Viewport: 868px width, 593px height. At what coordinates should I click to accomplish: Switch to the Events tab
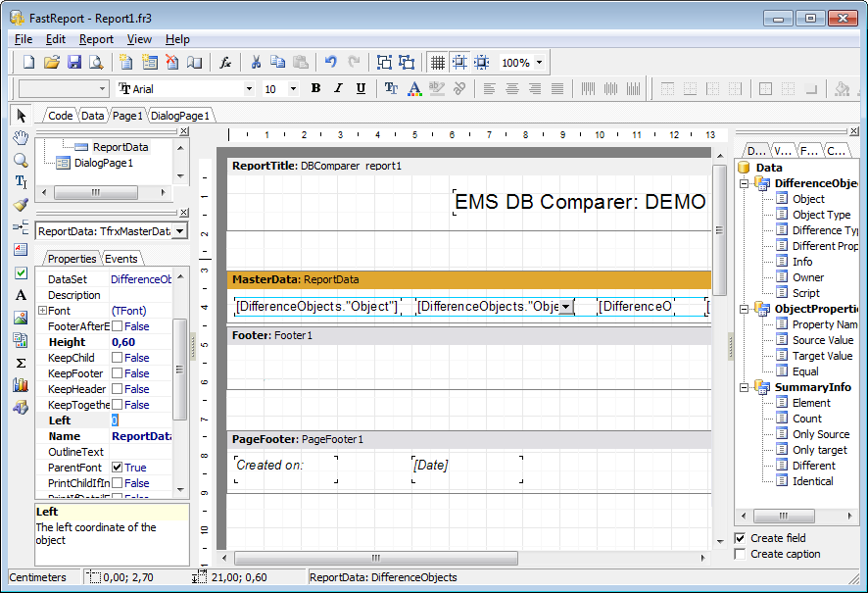tap(121, 259)
